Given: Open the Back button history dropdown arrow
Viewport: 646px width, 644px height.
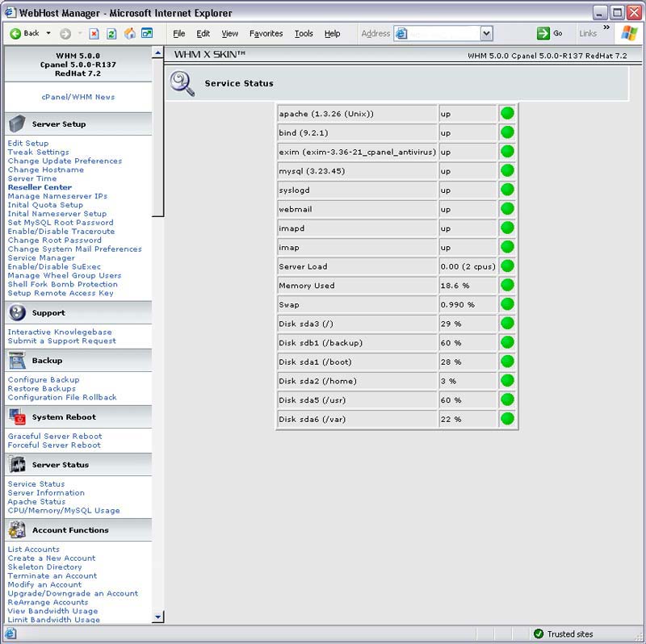Looking at the screenshot, I should click(48, 33).
